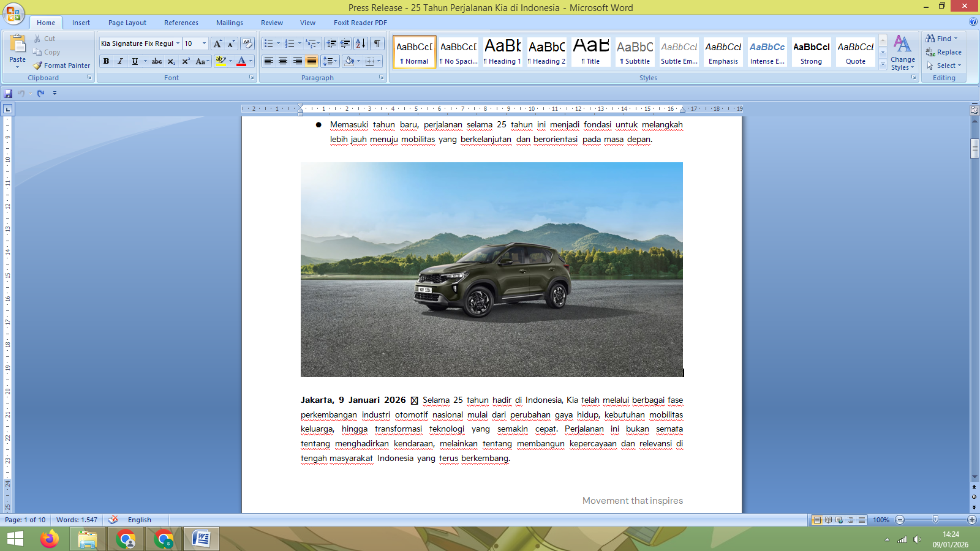Click the Grow Font icon
Viewport: 980px width, 551px height.
point(217,43)
